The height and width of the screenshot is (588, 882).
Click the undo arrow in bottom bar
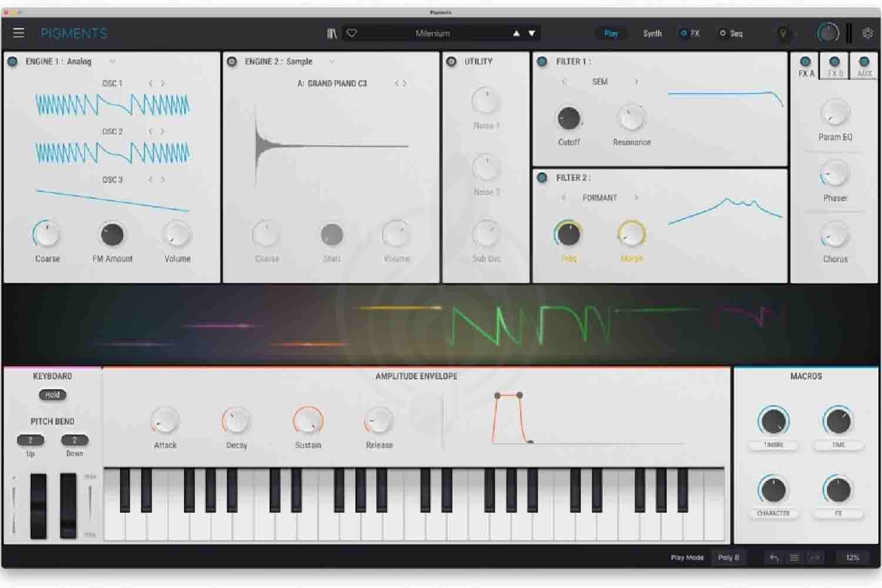point(774,557)
